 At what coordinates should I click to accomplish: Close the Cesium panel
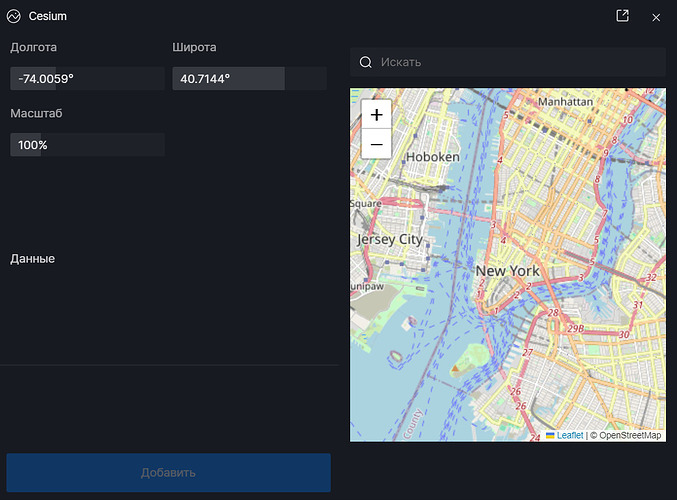click(x=656, y=17)
